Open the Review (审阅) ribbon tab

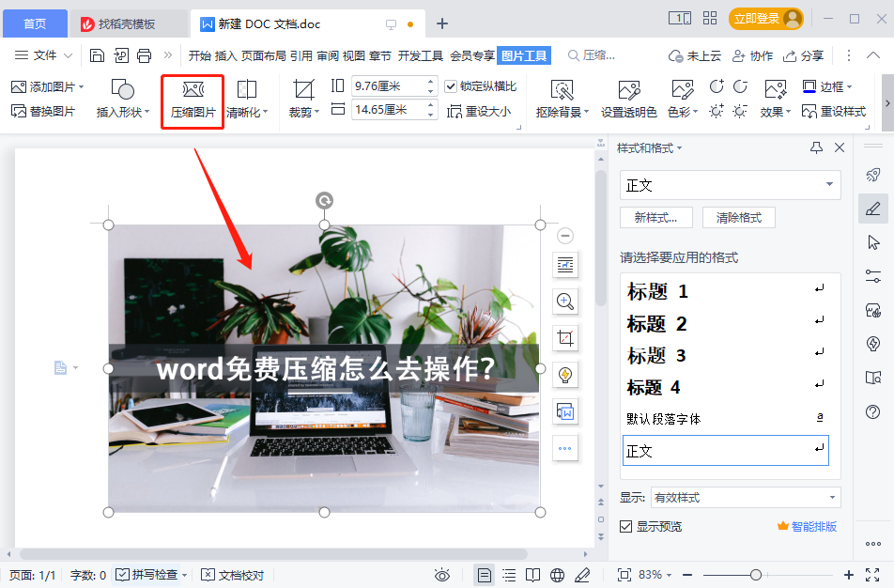[x=328, y=55]
